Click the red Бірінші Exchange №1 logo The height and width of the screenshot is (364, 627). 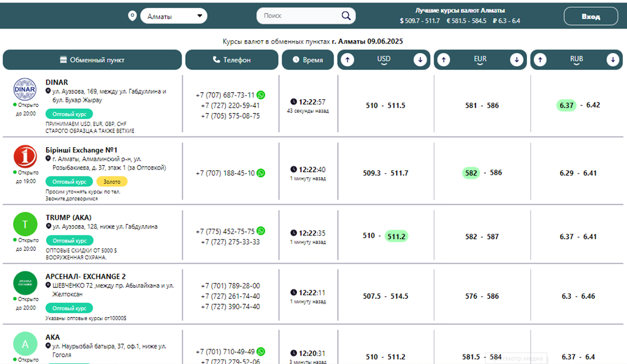[25, 156]
